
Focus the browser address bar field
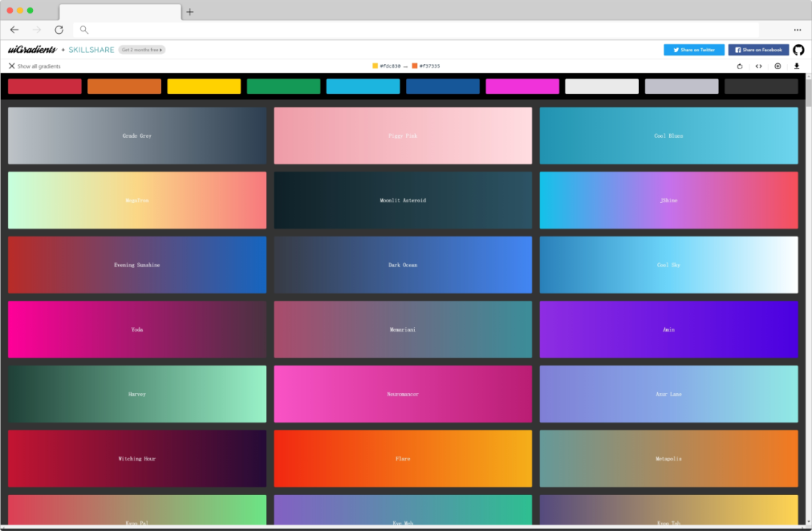point(416,29)
